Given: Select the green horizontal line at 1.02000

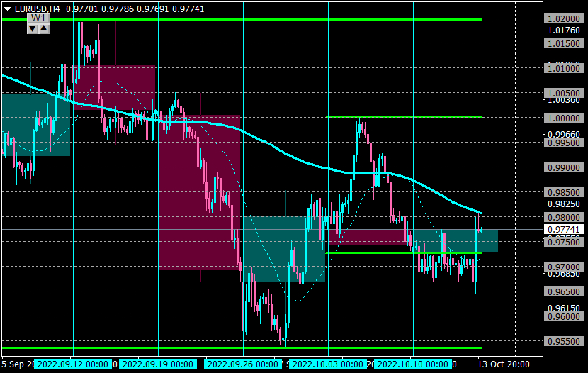Looking at the screenshot, I should click(242, 19).
